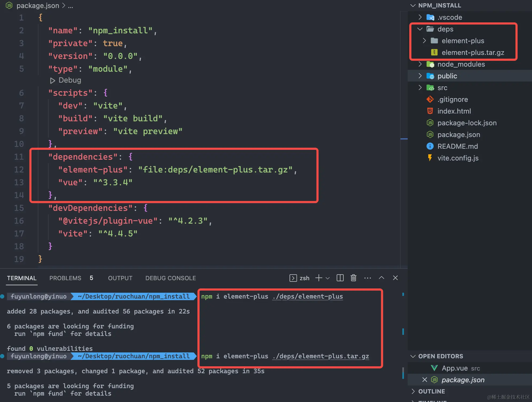Viewport: 532px width, 402px height.
Task: Open terminal more actions ellipsis
Action: click(x=367, y=278)
